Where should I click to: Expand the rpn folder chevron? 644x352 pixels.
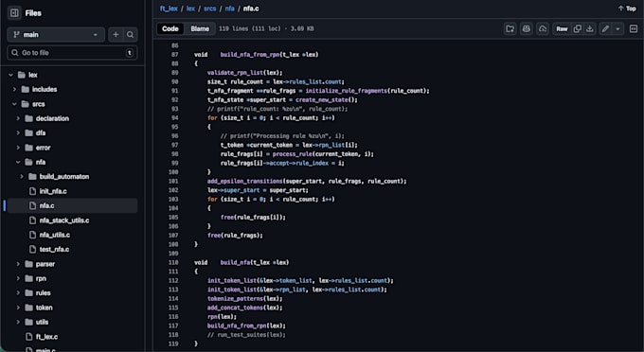[x=19, y=278]
